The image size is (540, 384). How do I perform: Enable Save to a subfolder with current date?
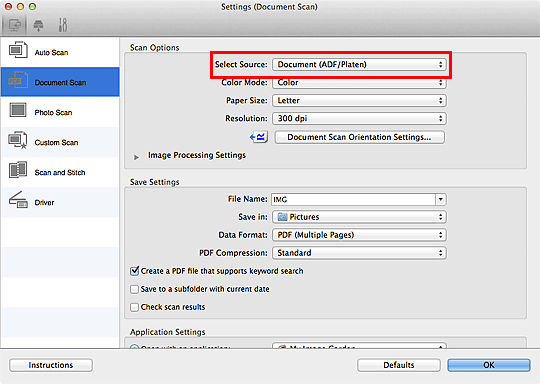point(134,289)
